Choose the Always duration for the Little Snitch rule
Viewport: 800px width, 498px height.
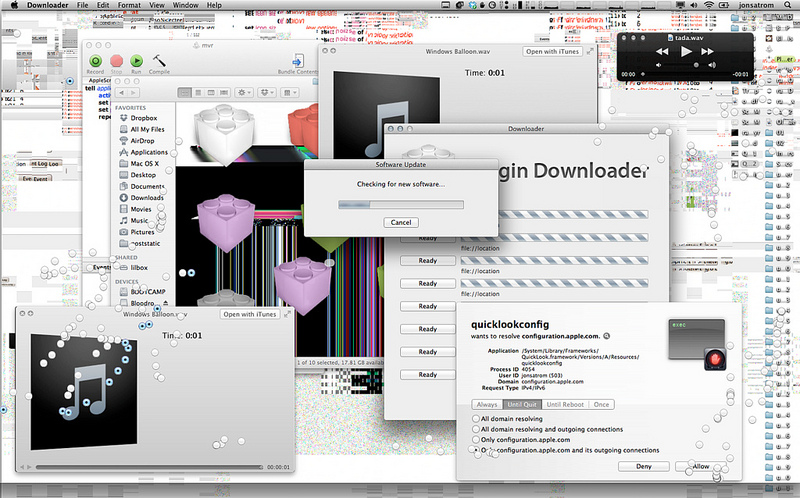[x=487, y=405]
